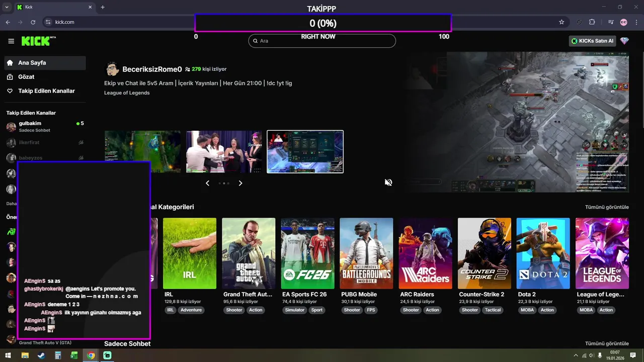Open a new browser tab

pyautogui.click(x=103, y=7)
